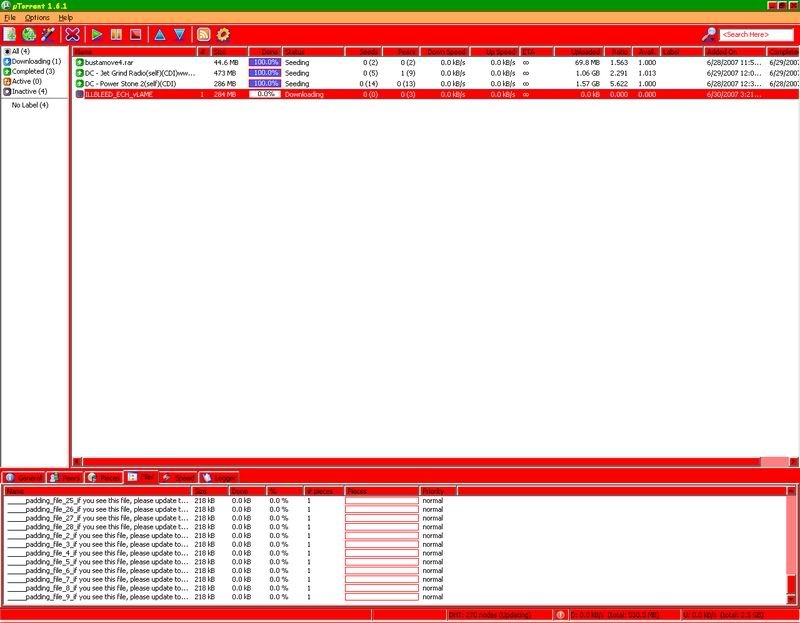
Task: Open Preferences via the gear icon
Action: coord(223,35)
